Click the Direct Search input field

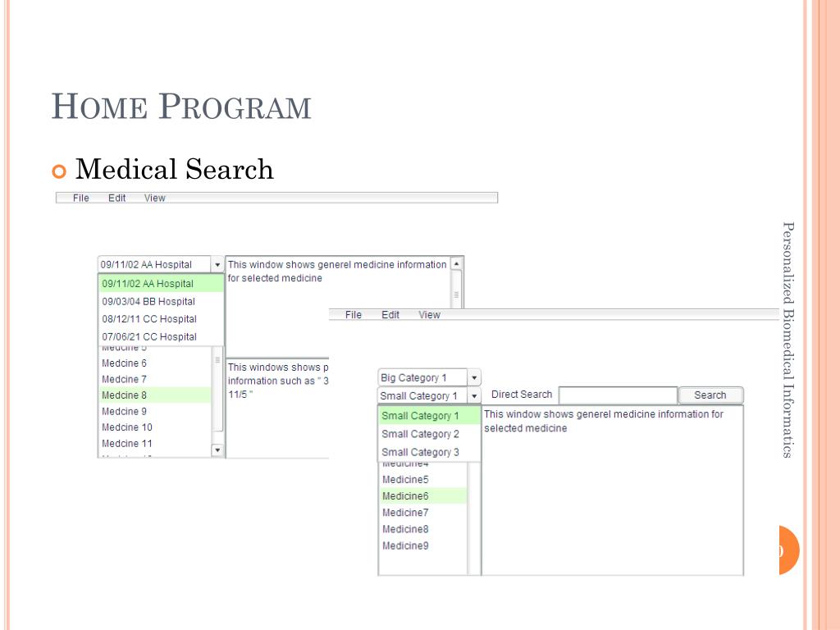[x=619, y=395]
